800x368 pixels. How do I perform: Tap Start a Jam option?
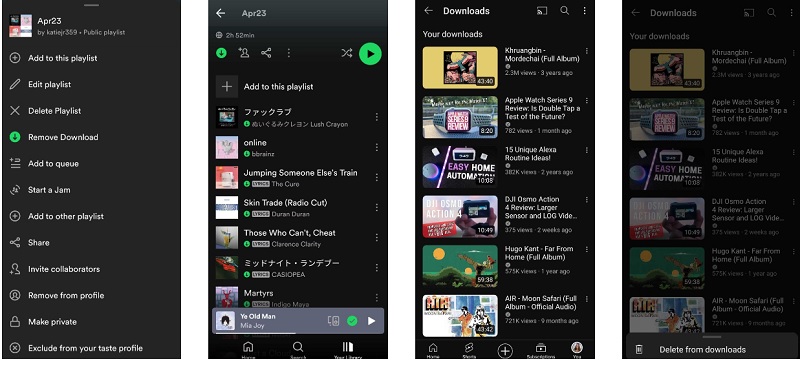49,190
